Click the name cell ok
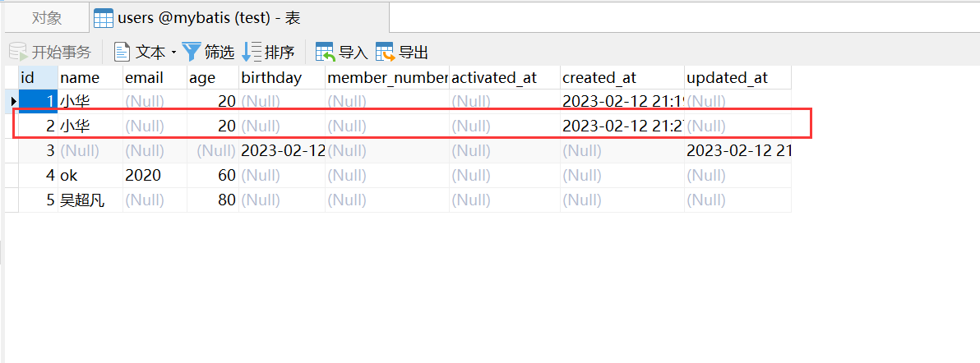The height and width of the screenshot is (363, 980). coord(90,176)
